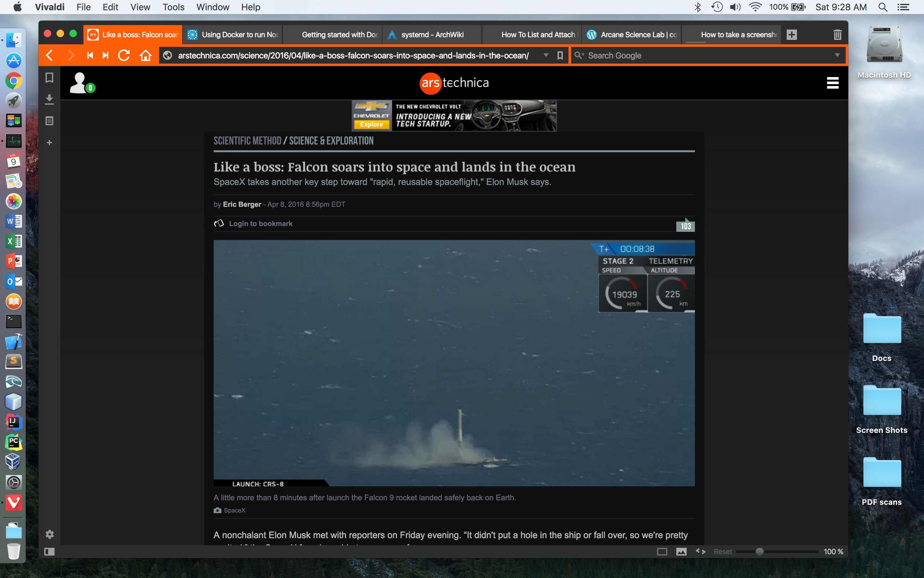Toggle tab tiling in status bar
The image size is (924, 578).
click(x=662, y=551)
